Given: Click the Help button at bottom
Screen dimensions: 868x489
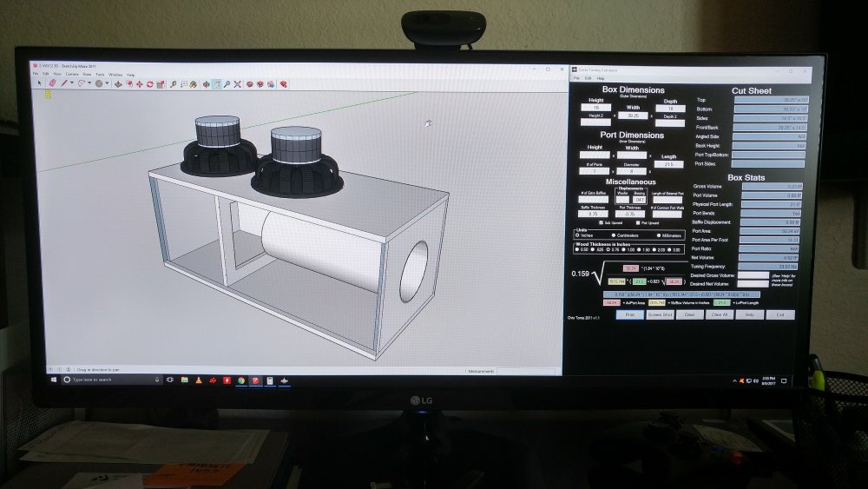Looking at the screenshot, I should click(x=749, y=314).
